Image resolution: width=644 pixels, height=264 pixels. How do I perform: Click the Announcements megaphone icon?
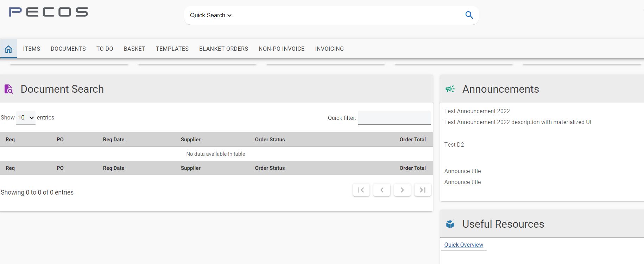450,89
